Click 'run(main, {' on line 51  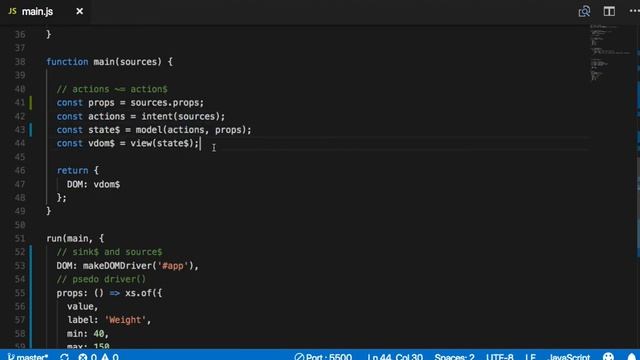(x=75, y=238)
